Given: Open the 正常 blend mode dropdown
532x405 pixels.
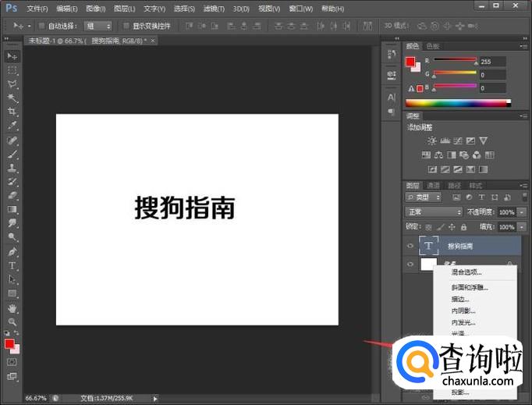Looking at the screenshot, I should [434, 212].
